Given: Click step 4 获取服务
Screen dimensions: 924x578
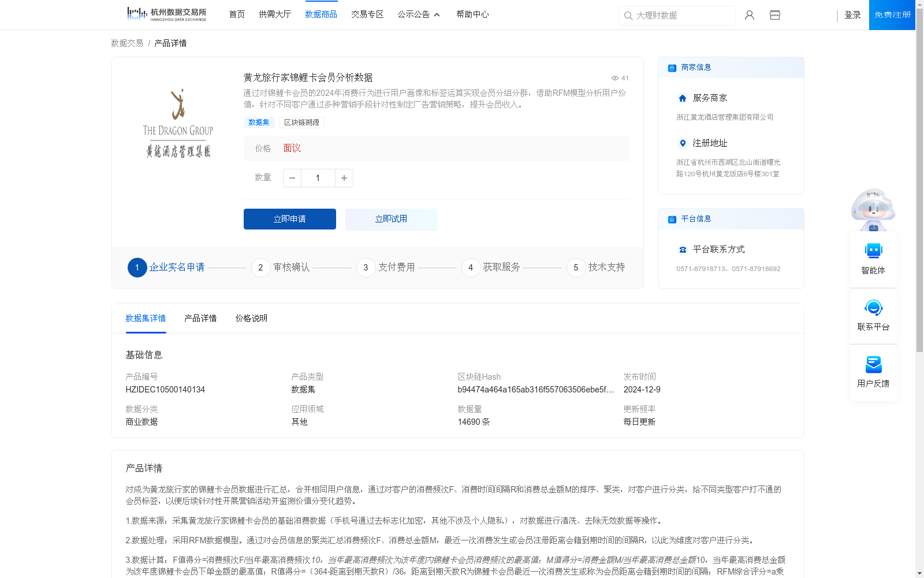Looking at the screenshot, I should point(491,268).
